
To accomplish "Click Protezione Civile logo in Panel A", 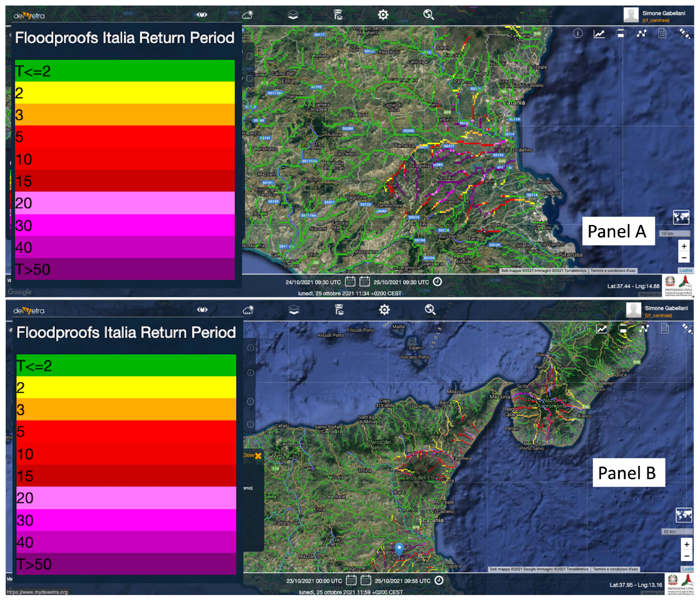I will [x=679, y=286].
